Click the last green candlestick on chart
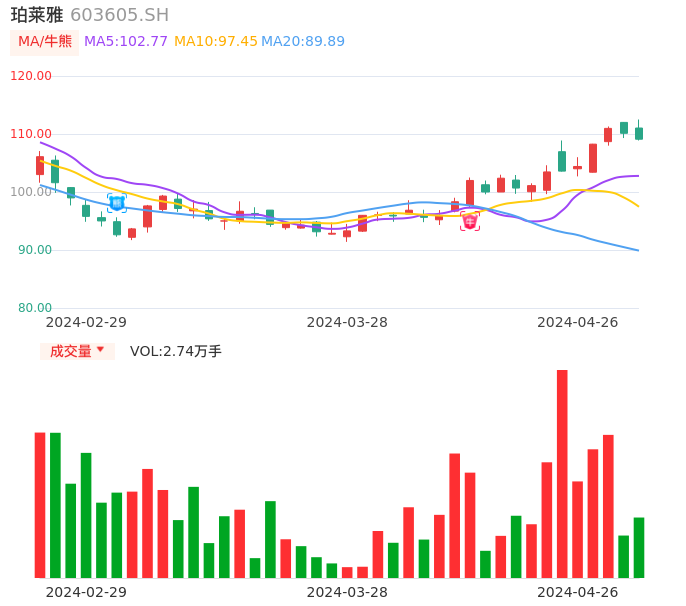Viewport: 686px width, 606px height. [639, 133]
